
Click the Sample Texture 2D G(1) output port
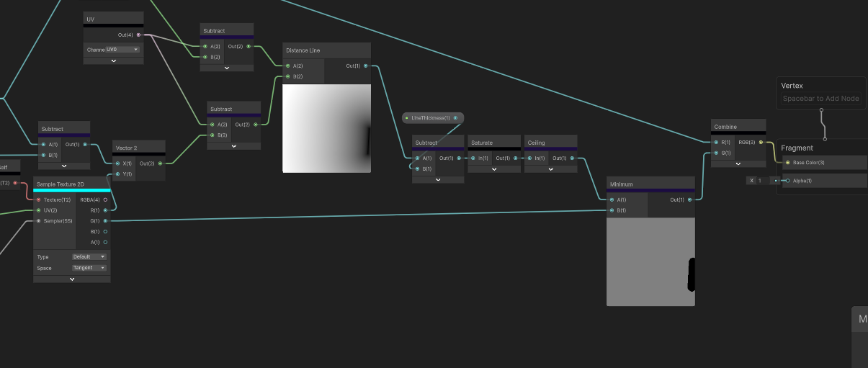(x=105, y=221)
